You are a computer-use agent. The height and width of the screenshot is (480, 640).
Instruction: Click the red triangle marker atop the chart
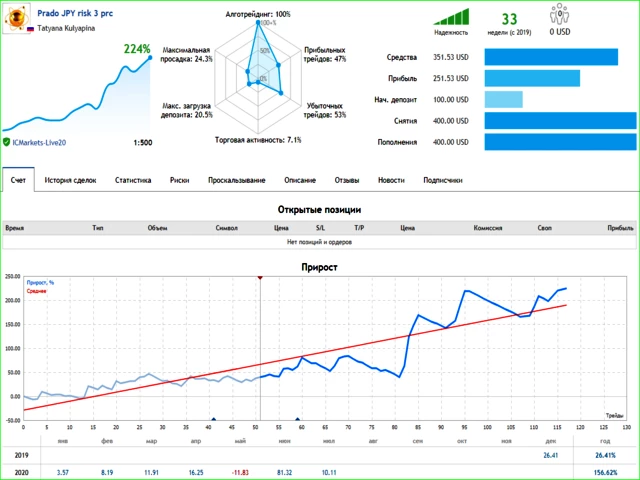pyautogui.click(x=260, y=278)
